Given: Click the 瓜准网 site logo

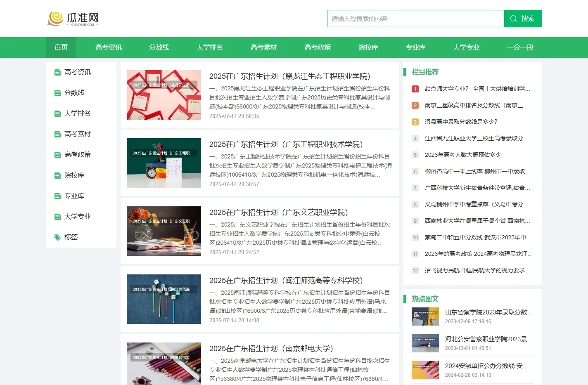Looking at the screenshot, I should [x=73, y=19].
